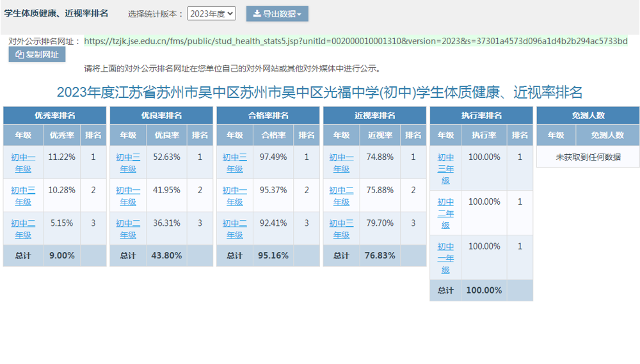
Task: Open 初中二年级 link in 合格率排名 table
Action: 235,229
